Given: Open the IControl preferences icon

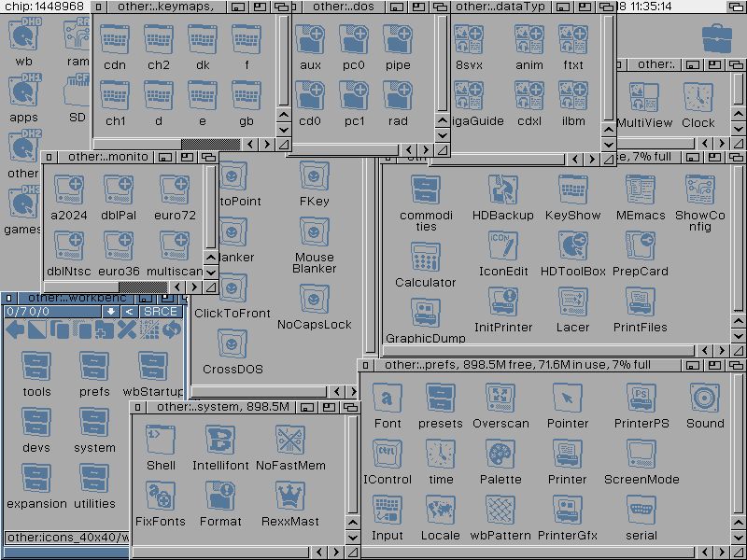Looking at the screenshot, I should [x=388, y=455].
